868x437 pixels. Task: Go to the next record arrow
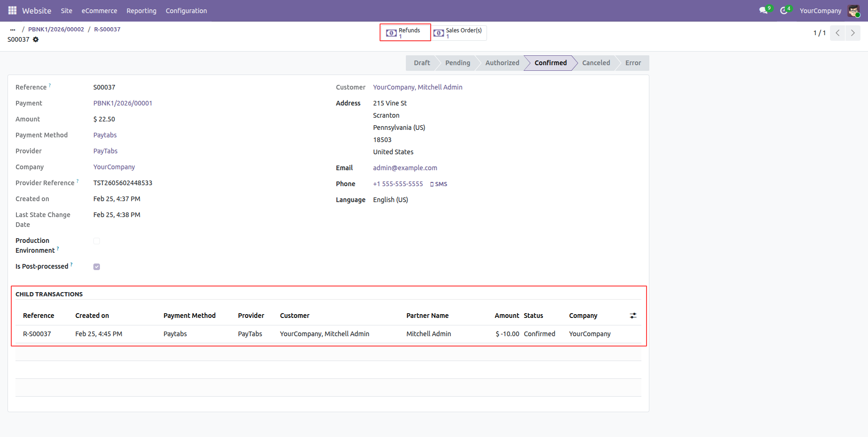pos(853,33)
